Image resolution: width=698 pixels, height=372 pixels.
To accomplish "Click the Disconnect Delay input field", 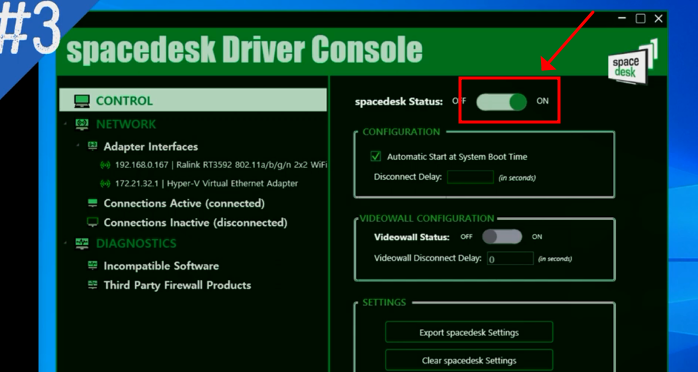I will click(x=471, y=177).
